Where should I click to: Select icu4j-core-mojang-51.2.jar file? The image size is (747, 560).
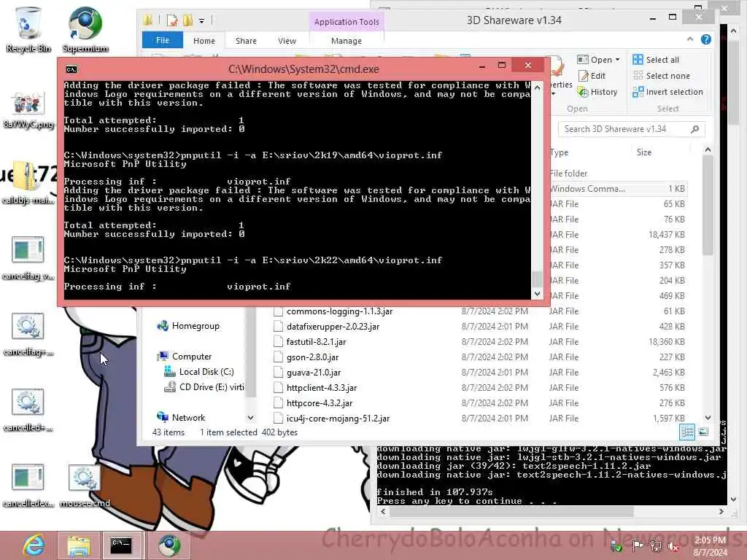coord(338,418)
